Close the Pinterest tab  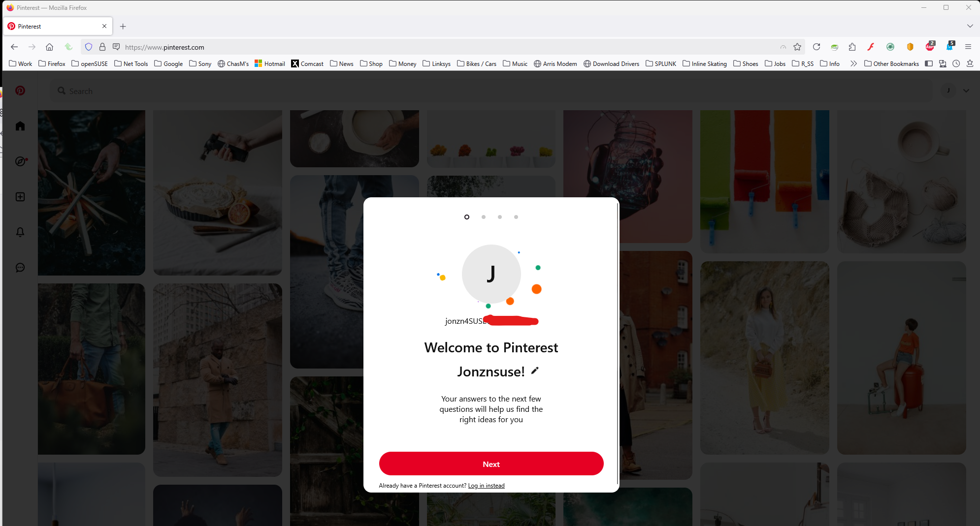104,27
